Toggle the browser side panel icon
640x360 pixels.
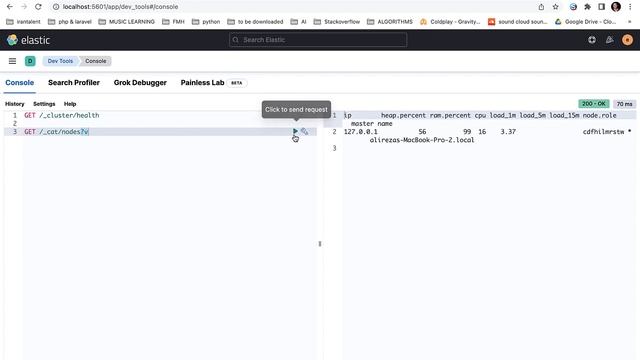(602, 7)
